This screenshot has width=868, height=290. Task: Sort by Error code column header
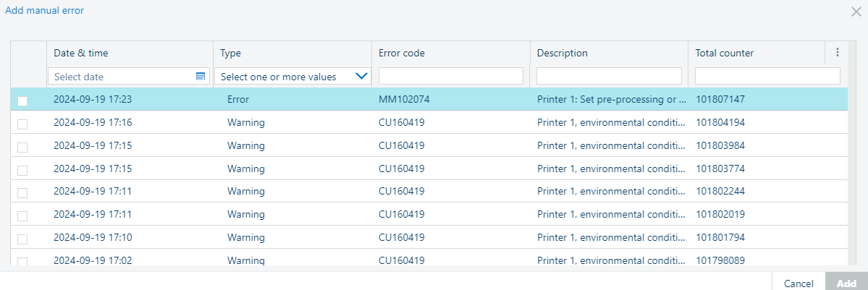[x=402, y=53]
